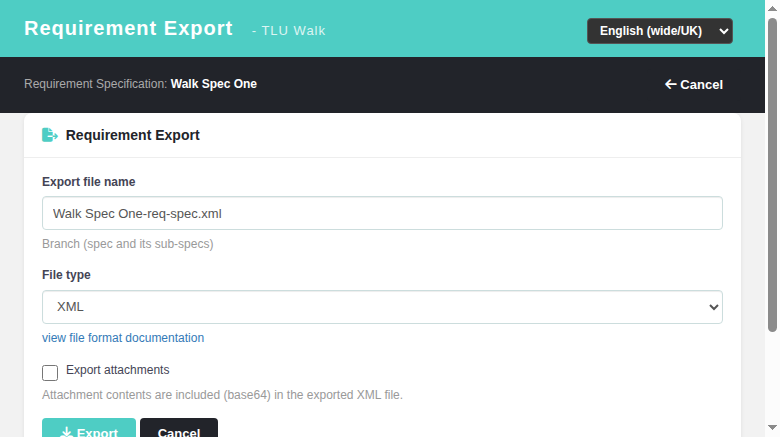The image size is (780, 437).
Task: Click the Requirement Export page title
Action: 128,28
